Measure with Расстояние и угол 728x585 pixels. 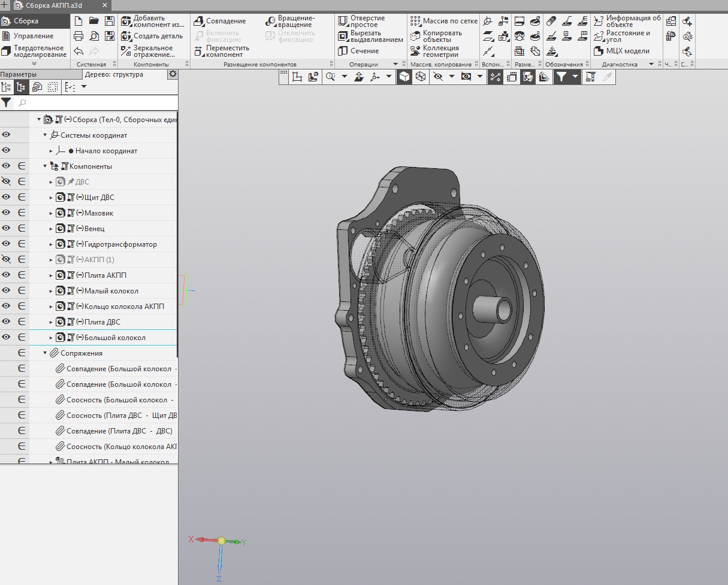[622, 37]
